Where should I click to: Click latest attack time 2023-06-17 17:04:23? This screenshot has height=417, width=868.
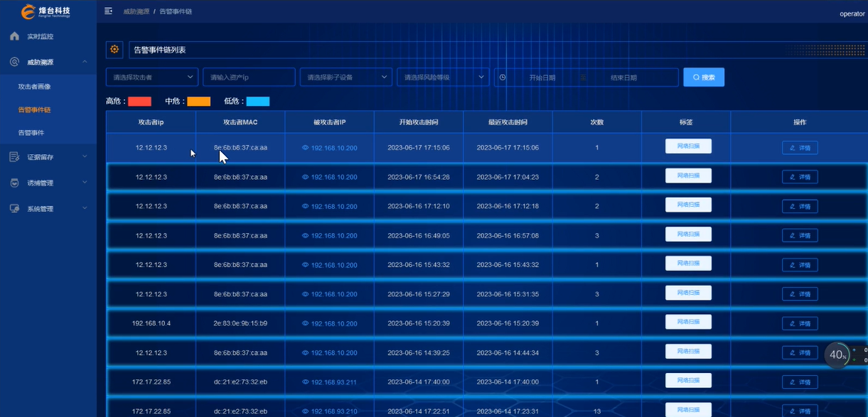(x=508, y=177)
